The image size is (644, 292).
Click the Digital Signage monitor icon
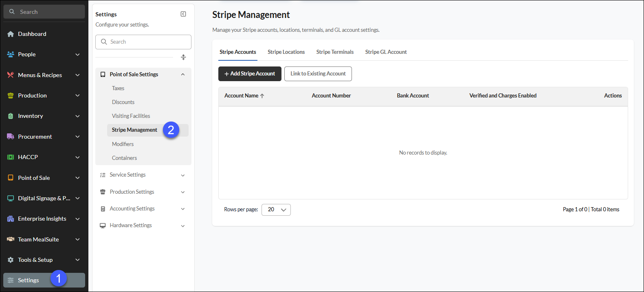point(11,198)
